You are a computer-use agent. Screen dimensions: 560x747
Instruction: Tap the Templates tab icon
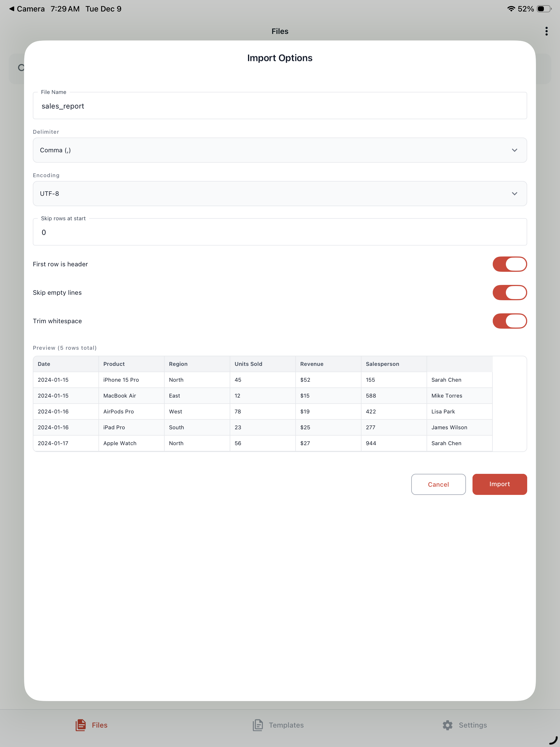(x=258, y=725)
